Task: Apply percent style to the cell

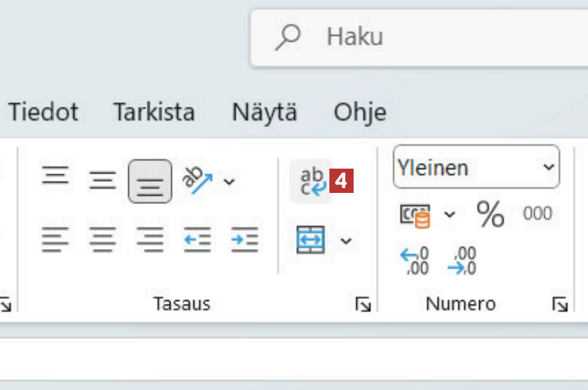Action: [490, 214]
